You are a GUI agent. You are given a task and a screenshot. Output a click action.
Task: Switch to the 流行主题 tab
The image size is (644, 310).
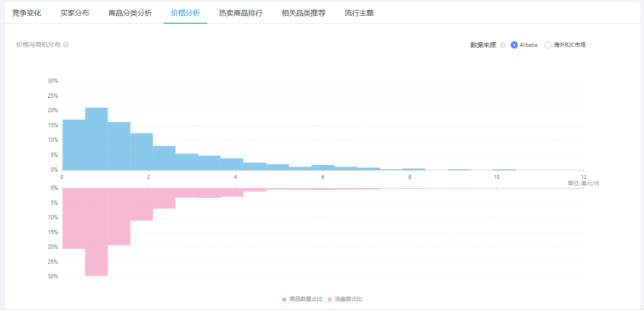click(x=359, y=13)
